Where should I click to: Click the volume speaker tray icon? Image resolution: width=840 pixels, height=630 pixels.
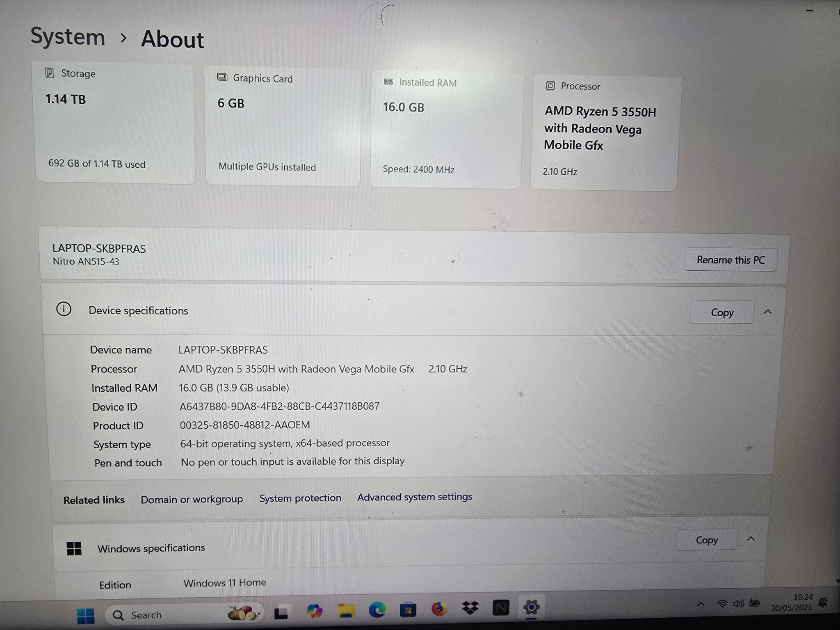coord(739,603)
